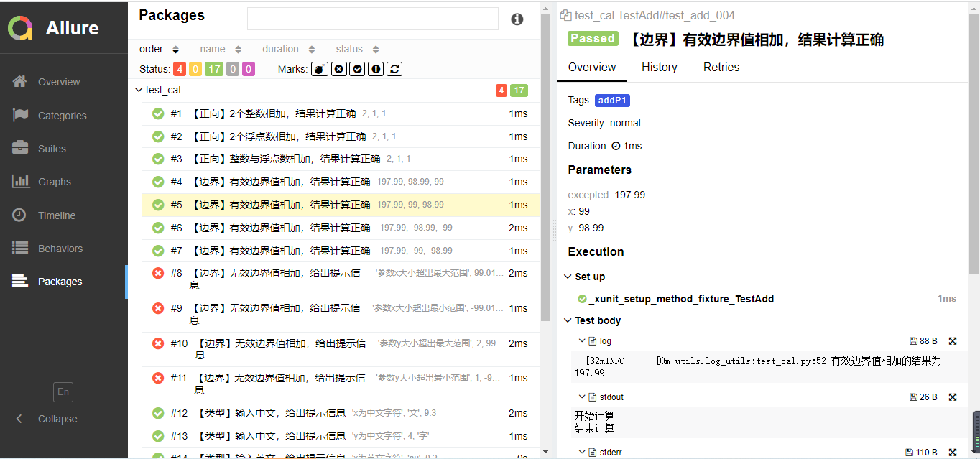Filter by flaky mark bomb icon

[x=320, y=69]
